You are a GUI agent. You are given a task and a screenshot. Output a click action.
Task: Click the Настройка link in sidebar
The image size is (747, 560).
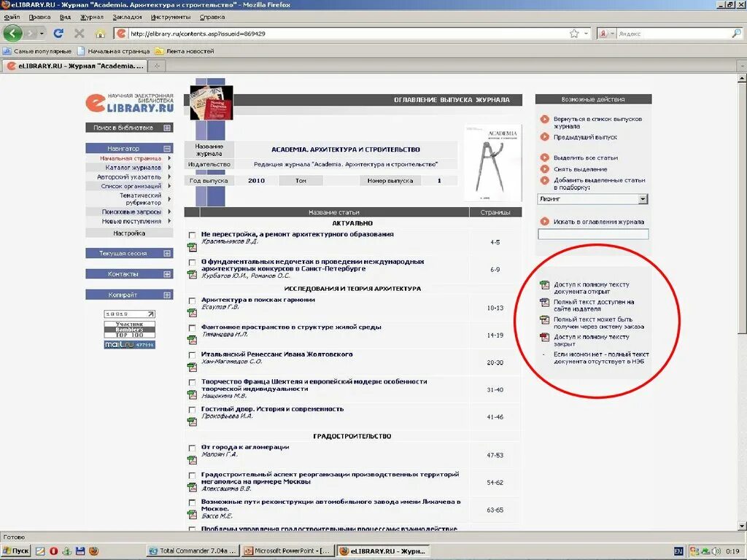coord(129,233)
